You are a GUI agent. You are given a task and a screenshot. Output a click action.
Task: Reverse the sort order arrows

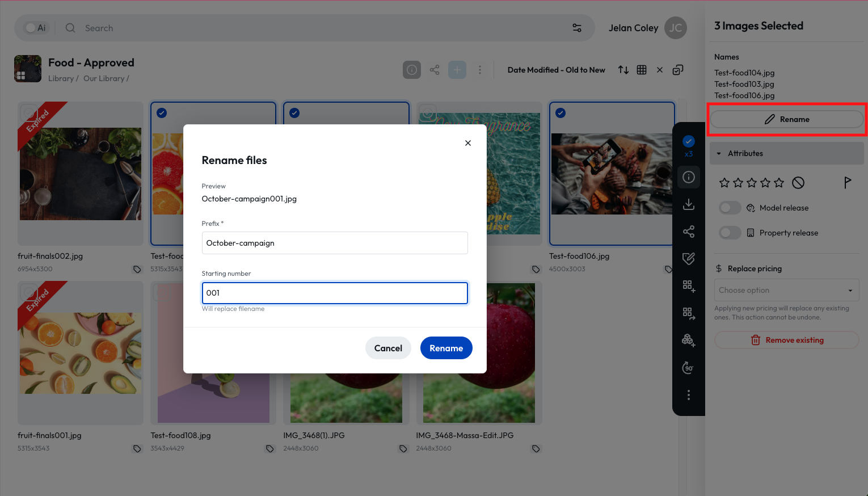click(x=623, y=70)
